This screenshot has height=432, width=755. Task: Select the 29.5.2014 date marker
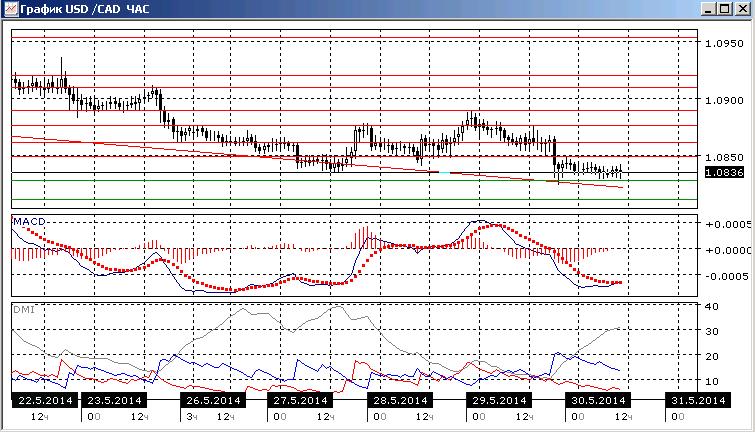coord(499,400)
